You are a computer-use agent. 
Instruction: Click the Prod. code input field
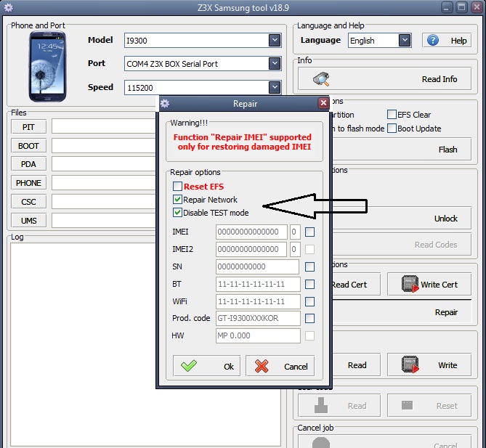click(x=258, y=318)
